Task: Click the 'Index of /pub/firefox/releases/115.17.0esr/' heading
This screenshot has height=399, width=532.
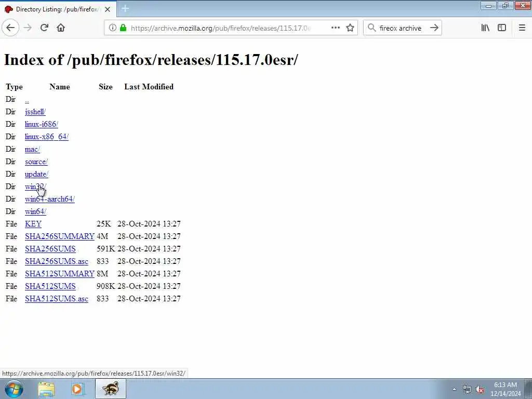Action: click(151, 60)
